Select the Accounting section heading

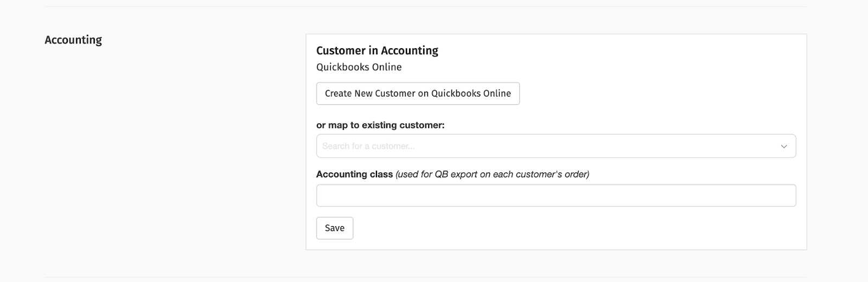[73, 40]
